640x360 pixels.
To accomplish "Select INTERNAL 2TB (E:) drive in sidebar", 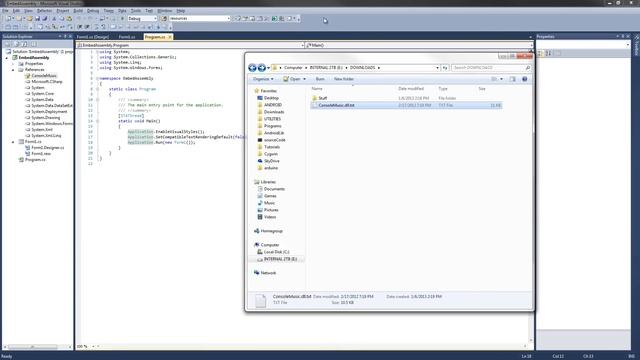I will (280, 259).
